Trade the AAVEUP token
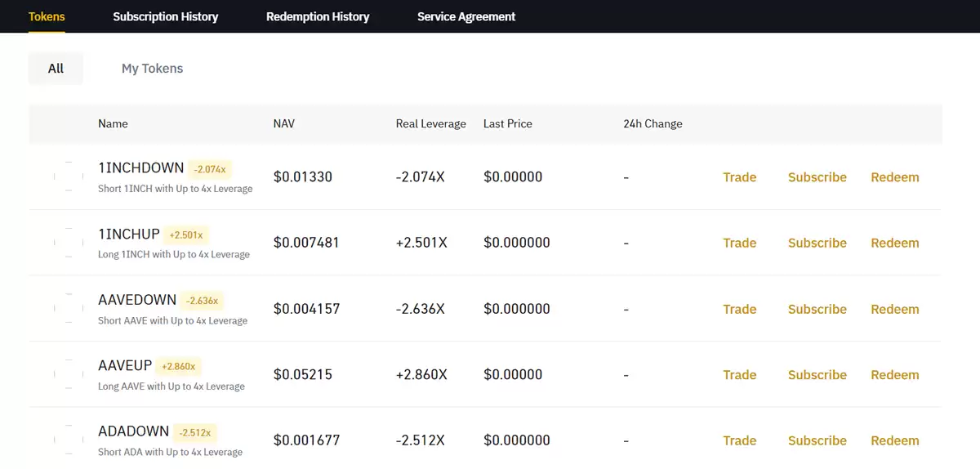The width and height of the screenshot is (980, 469). pos(739,375)
